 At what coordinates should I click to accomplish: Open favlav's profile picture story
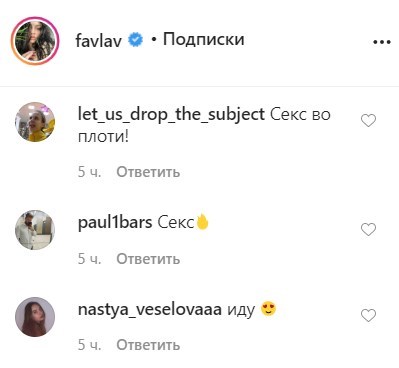[35, 41]
